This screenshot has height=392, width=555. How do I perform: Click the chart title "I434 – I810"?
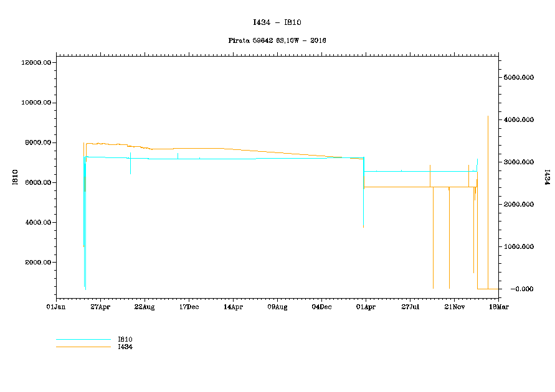tap(277, 22)
